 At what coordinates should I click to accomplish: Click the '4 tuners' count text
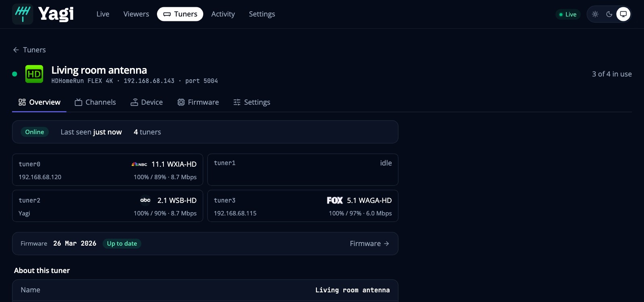pyautogui.click(x=147, y=132)
